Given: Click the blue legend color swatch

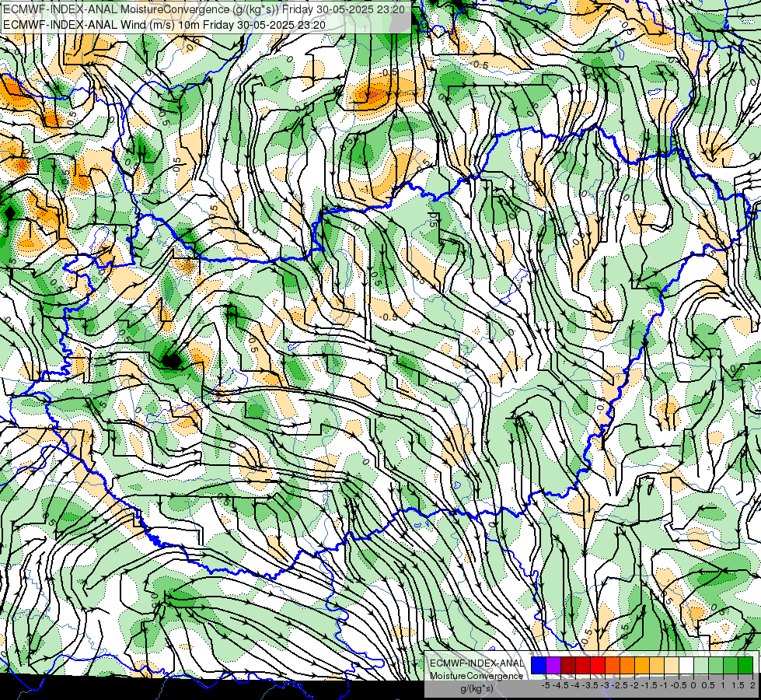Looking at the screenshot, I should click(539, 665).
